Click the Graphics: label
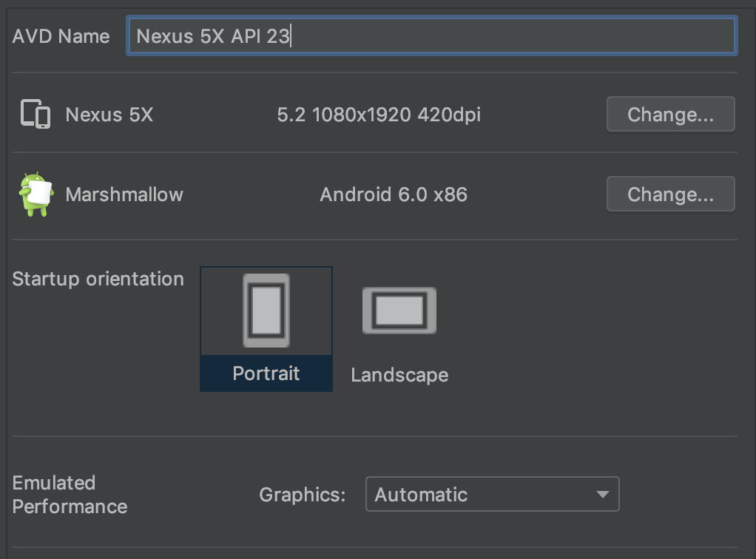Image resolution: width=756 pixels, height=559 pixels. pyautogui.click(x=302, y=495)
